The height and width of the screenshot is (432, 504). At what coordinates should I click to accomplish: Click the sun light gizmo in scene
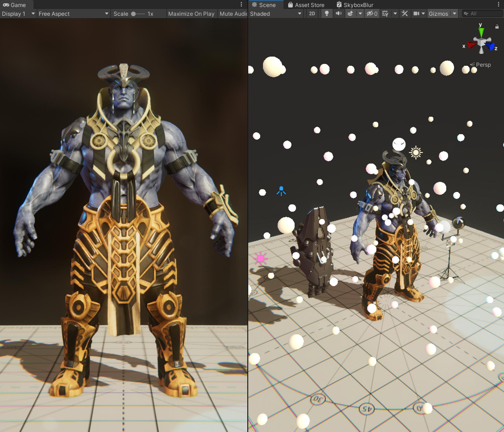(x=416, y=153)
